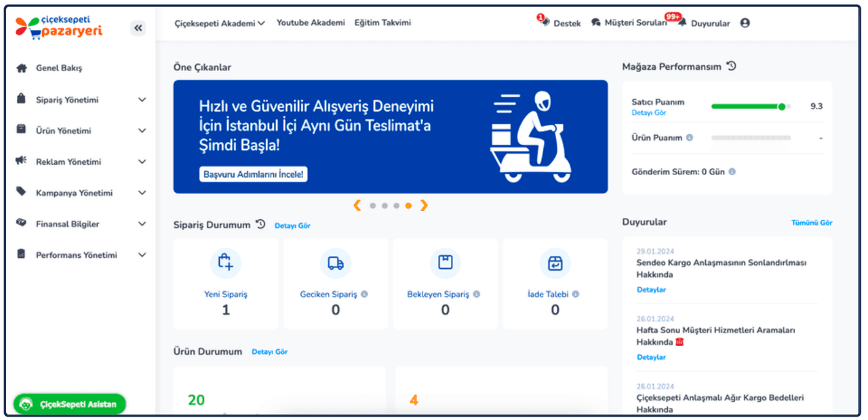The image size is (868, 420).
Task: Click the Müşteri Soruları chat icon
Action: 596,23
